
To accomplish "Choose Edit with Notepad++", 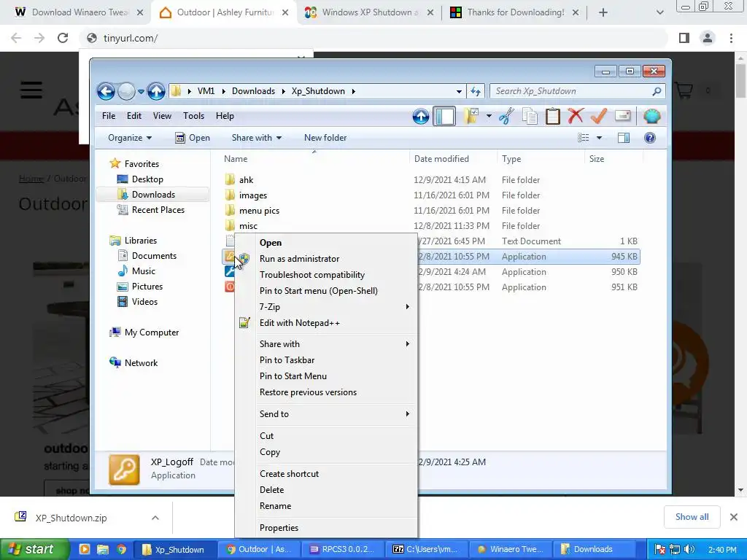I will click(326, 323).
